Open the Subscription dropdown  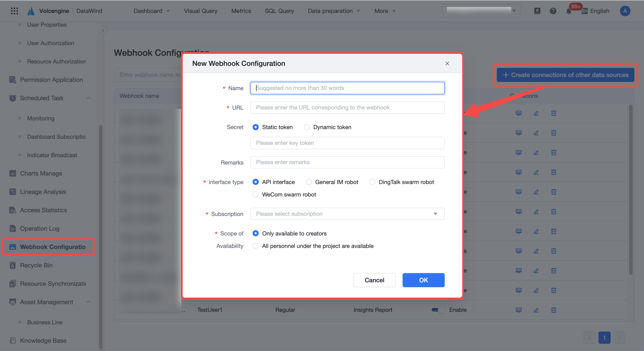[347, 214]
